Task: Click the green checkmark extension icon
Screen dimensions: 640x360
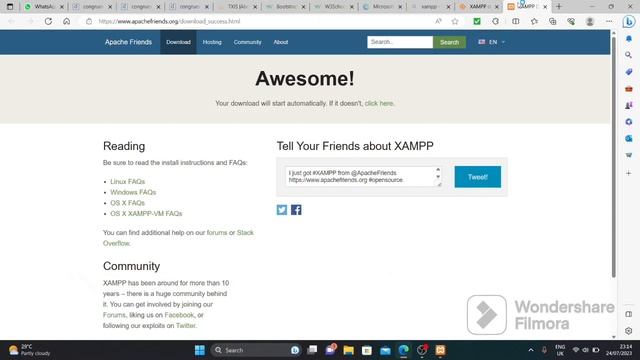Action: [477, 21]
